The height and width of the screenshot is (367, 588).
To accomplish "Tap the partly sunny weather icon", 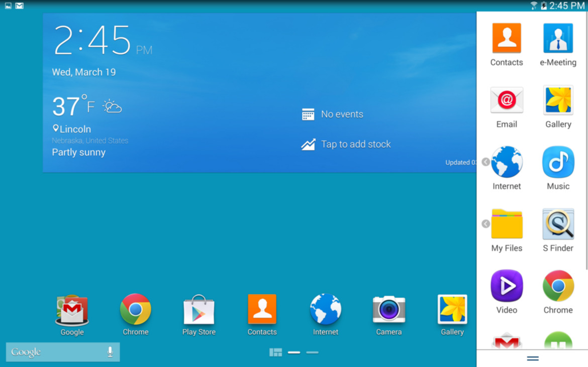I will point(112,106).
